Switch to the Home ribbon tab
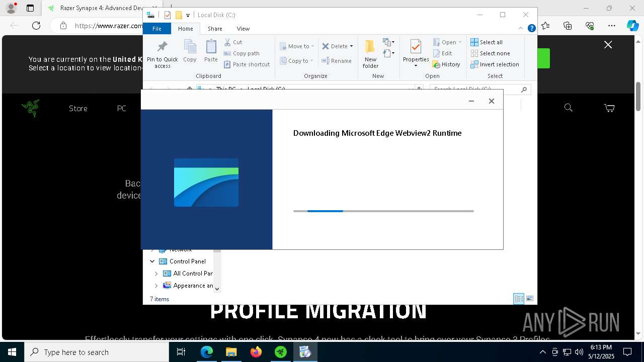This screenshot has width=644, height=362. click(x=185, y=29)
